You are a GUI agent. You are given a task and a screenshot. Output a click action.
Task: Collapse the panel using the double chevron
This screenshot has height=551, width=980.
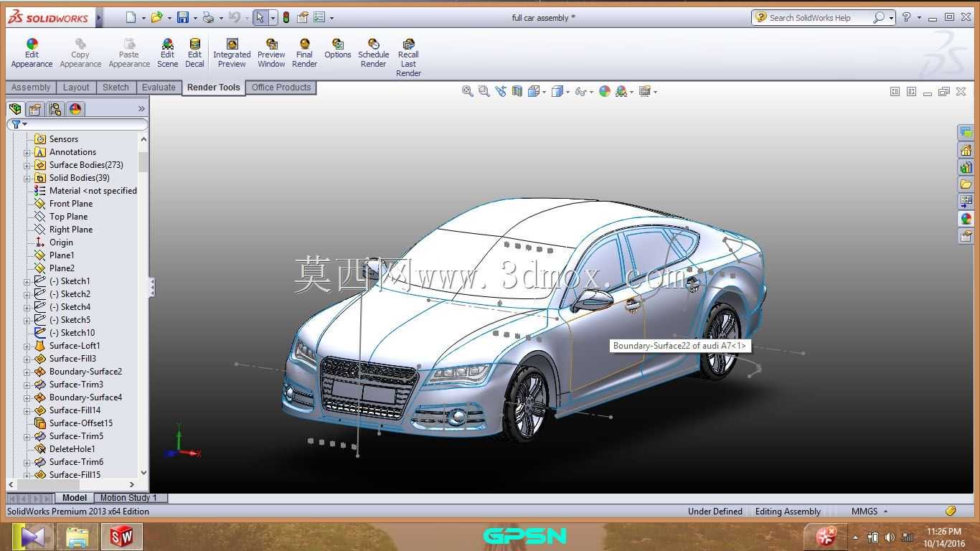coord(141,108)
